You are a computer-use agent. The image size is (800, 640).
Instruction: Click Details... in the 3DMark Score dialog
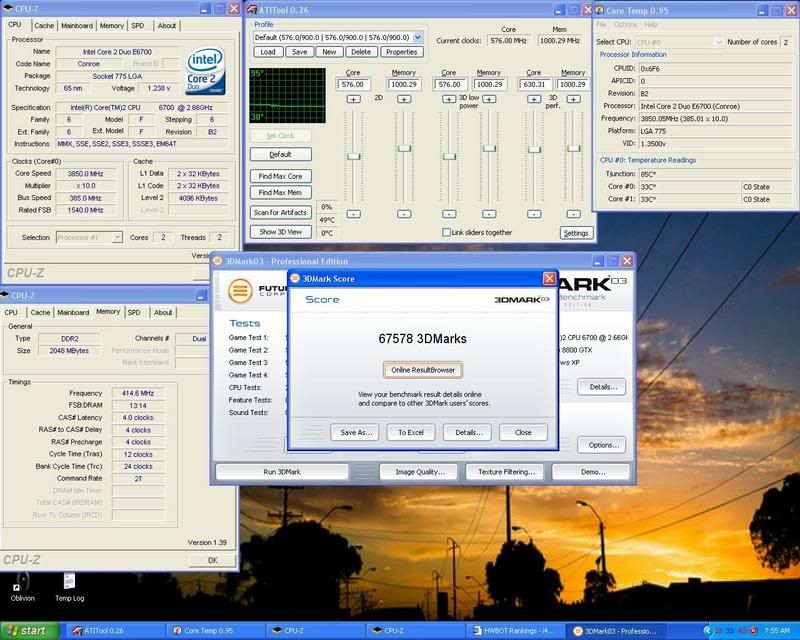(x=467, y=432)
